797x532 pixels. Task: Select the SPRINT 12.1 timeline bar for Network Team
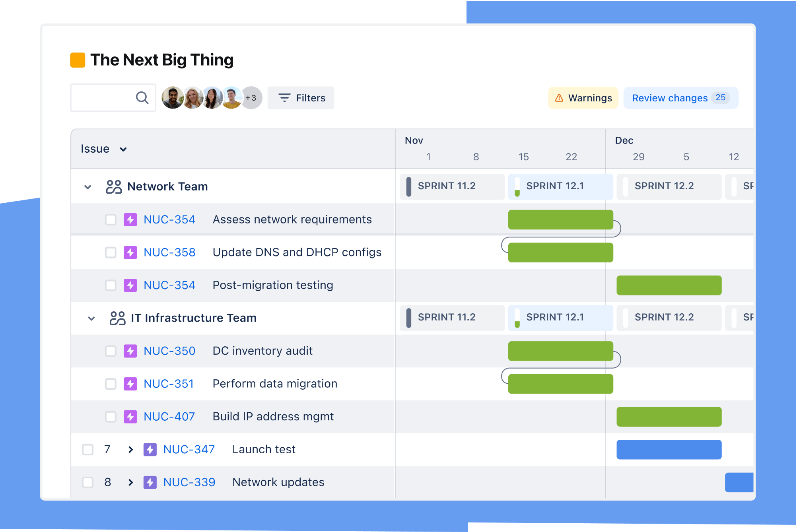pyautogui.click(x=558, y=186)
